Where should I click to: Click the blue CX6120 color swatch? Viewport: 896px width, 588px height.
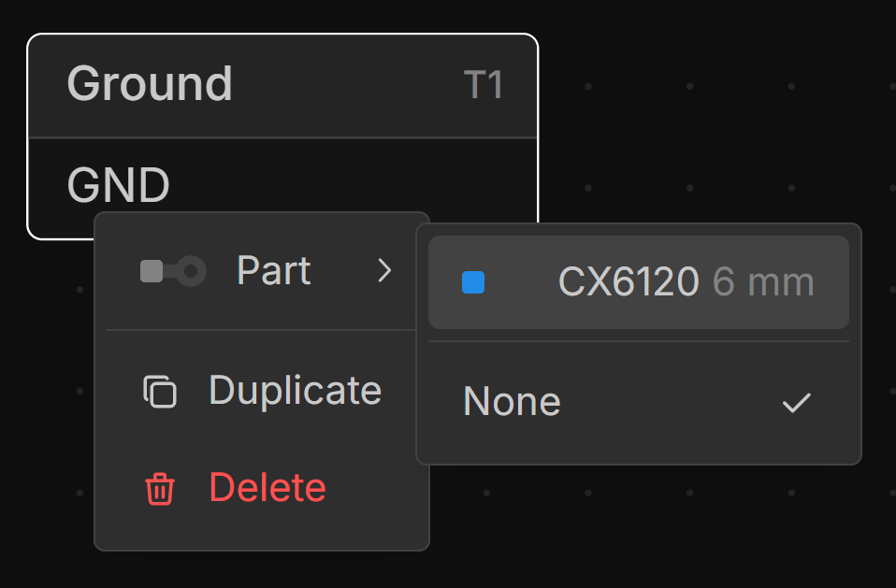[x=473, y=282]
